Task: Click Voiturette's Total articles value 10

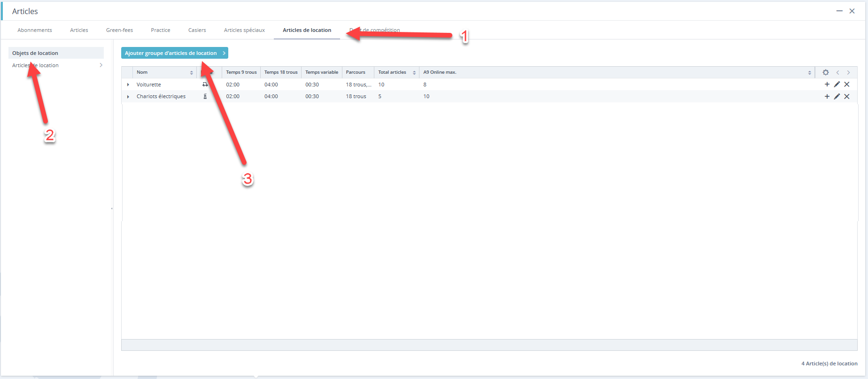Action: tap(381, 85)
